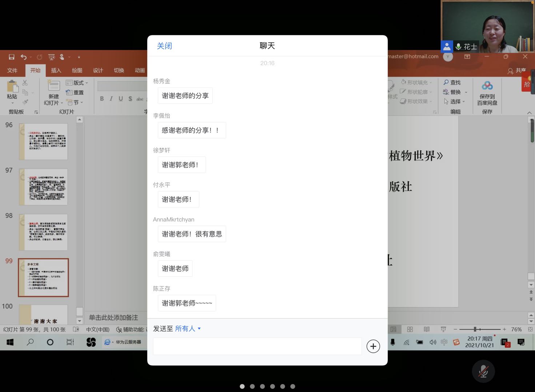The height and width of the screenshot is (392, 535).
Task: Click the Paste clipboard icon
Action: click(x=12, y=87)
